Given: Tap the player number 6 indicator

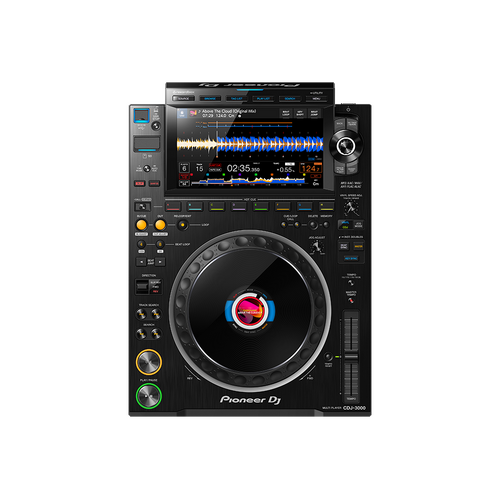Looking at the screenshot, I should point(184,168).
